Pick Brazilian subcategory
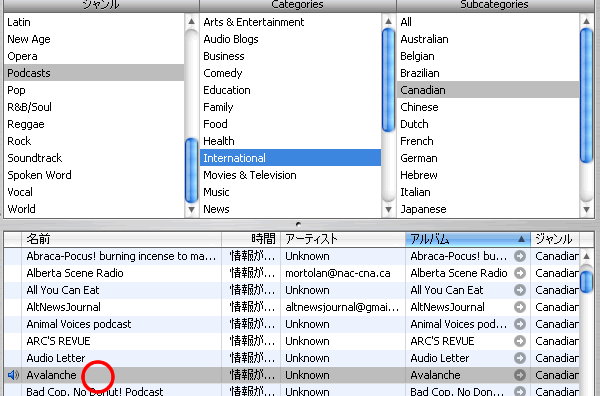Screen dimensions: 600x396 click(x=488, y=73)
